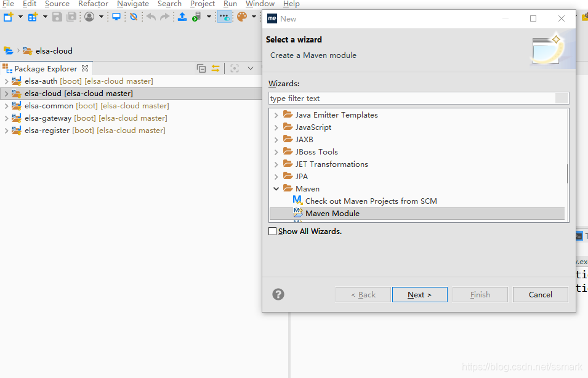Screen dimensions: 588x378
Task: Expand the elsa-common project node
Action: pos(6,106)
